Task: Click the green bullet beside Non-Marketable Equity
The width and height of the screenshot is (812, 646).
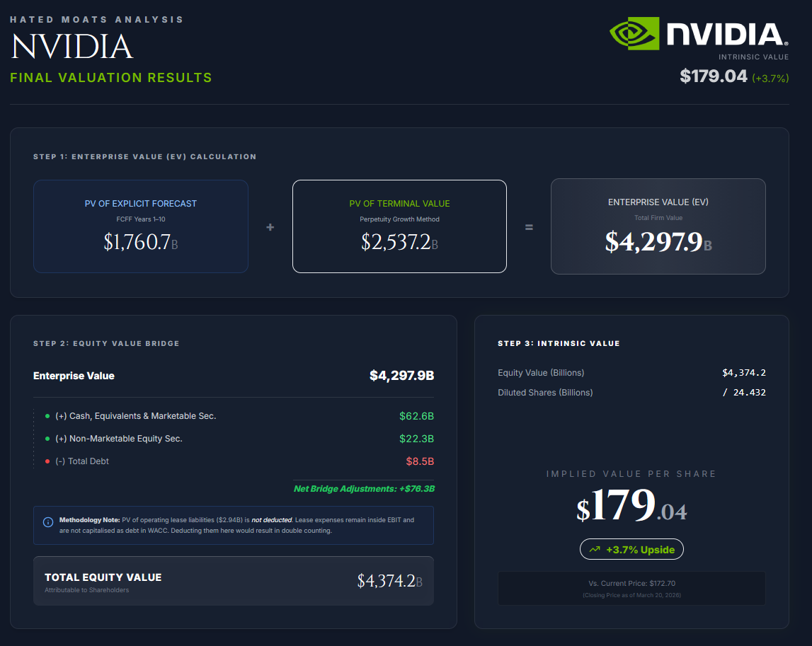Action: point(47,439)
